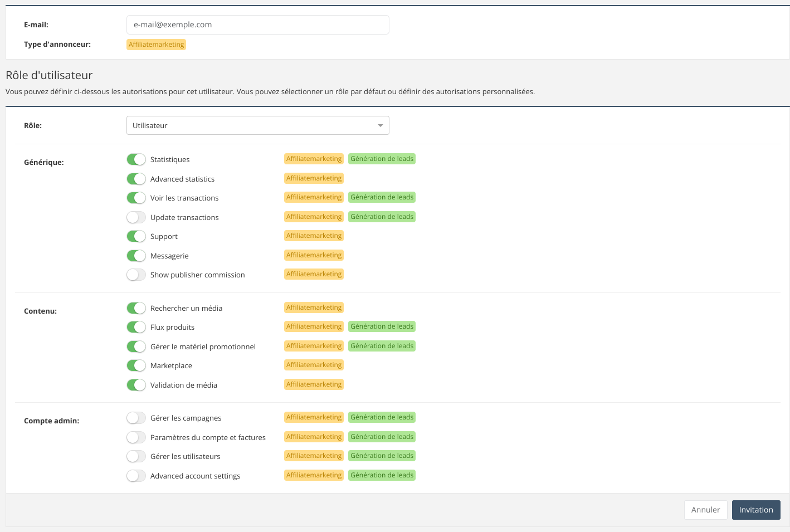Toggle the Statistiques permission switch
Viewport: 790px width, 532px height.
pos(136,159)
